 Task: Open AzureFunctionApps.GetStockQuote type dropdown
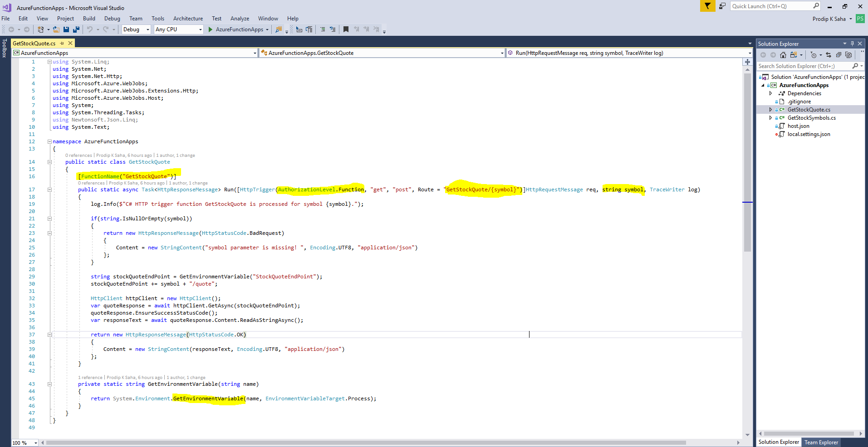(382, 53)
